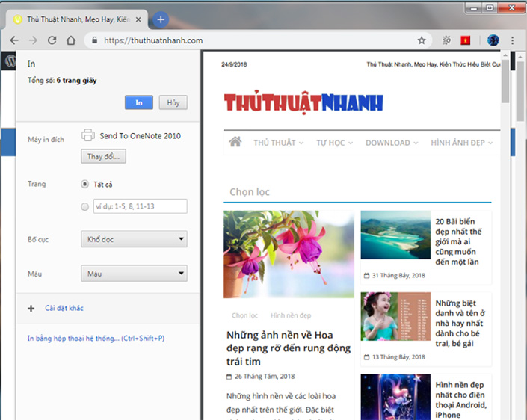
Task: Click the calendar icon by 13 Tháng Bảy
Action: (366, 357)
